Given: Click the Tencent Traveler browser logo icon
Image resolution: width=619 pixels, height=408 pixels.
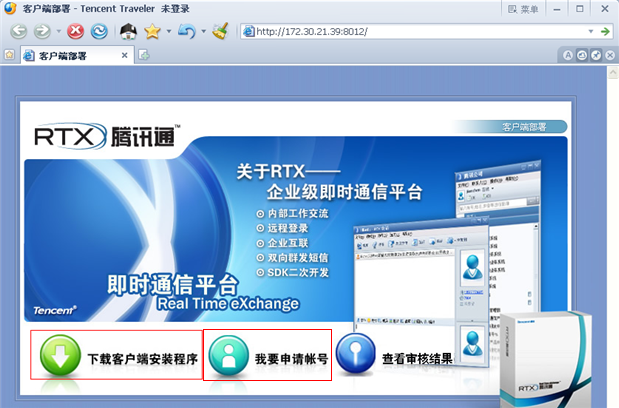Looking at the screenshot, I should [10, 8].
